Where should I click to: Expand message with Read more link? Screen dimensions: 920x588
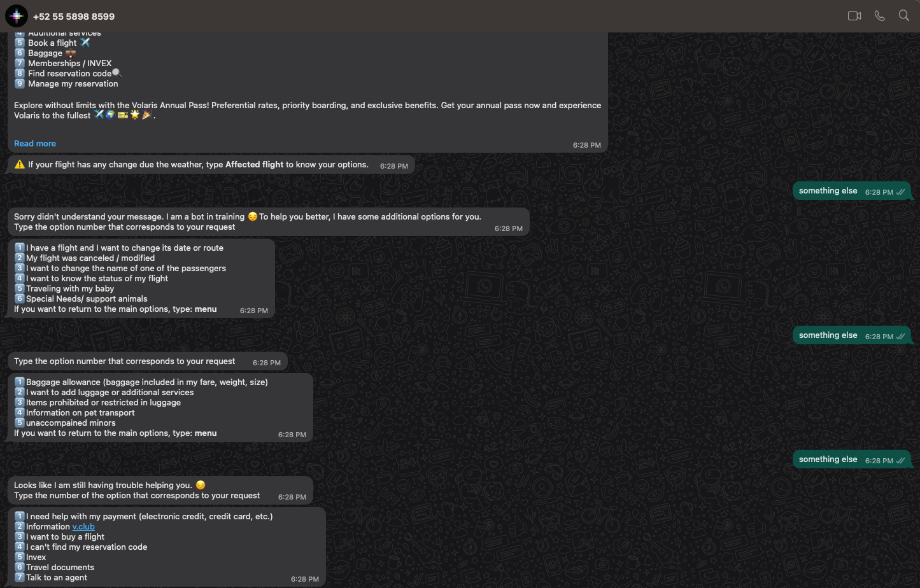(x=35, y=144)
